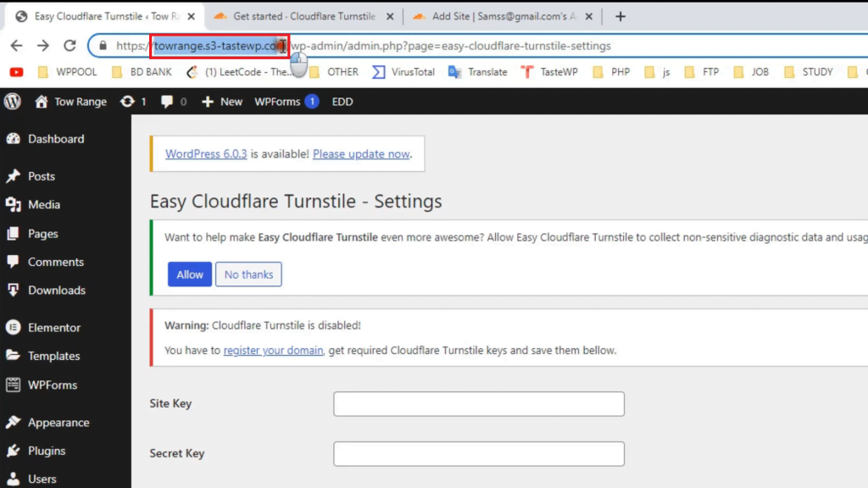This screenshot has height=488, width=868.
Task: Click the New content plus item
Action: tap(222, 102)
